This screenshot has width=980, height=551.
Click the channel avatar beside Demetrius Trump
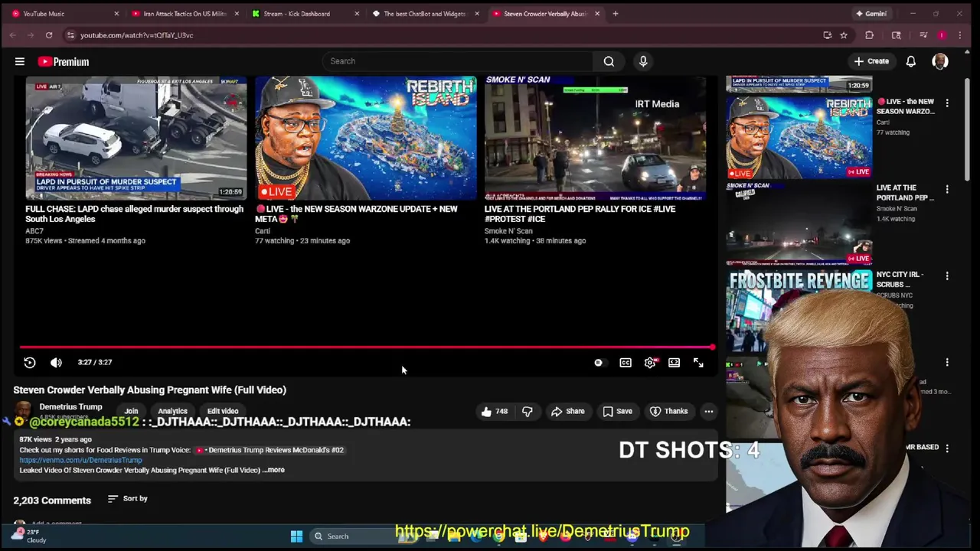[23, 410]
